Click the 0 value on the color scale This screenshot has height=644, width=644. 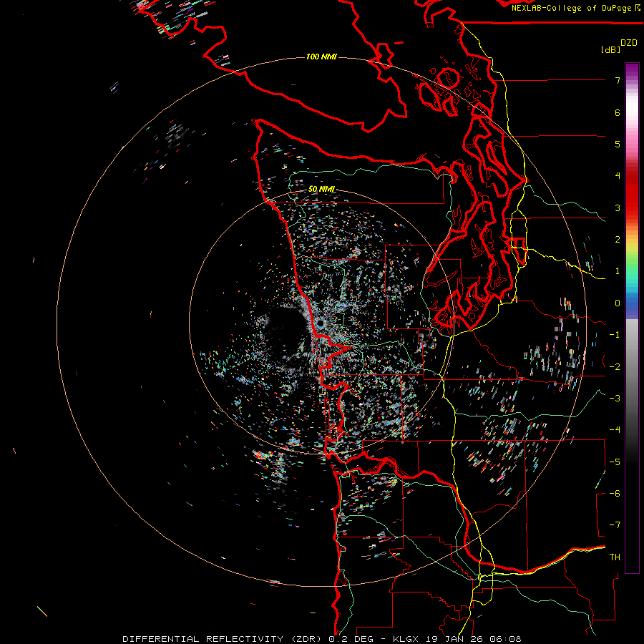pyautogui.click(x=618, y=303)
